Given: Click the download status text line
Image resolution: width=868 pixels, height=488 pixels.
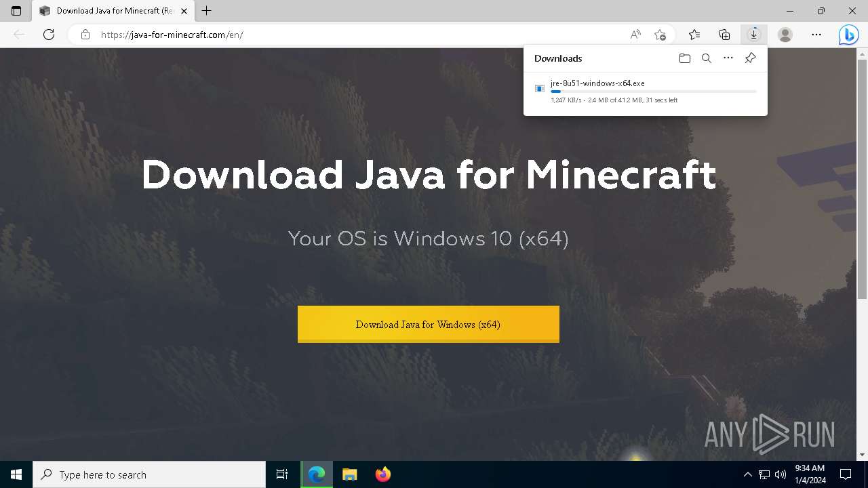Looking at the screenshot, I should (614, 100).
